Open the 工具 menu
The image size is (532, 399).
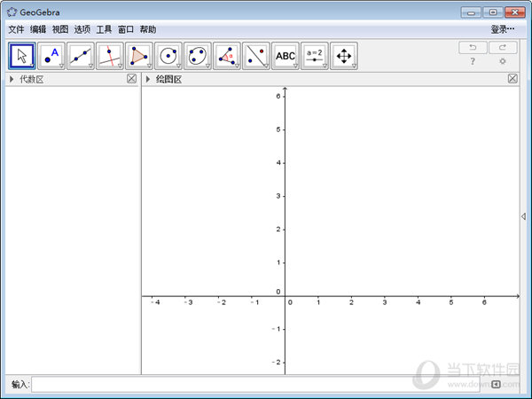[x=104, y=29]
